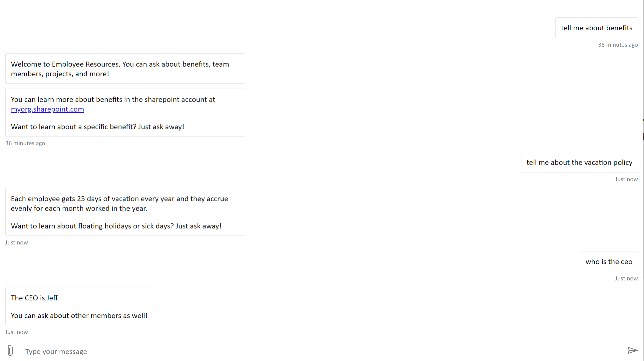The image size is (644, 361).
Task: Click 'Just now' timestamp below vacation reply
Action: (x=17, y=242)
